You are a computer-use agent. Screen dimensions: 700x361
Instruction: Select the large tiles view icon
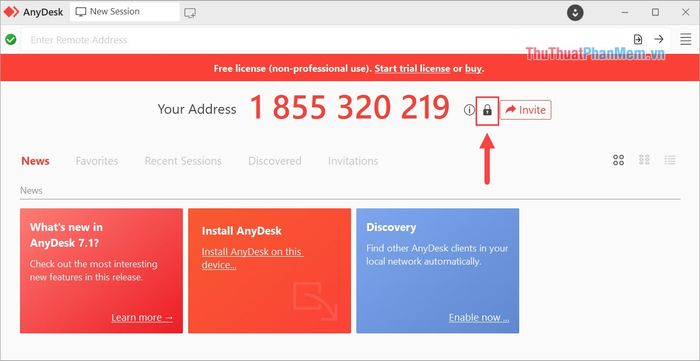(618, 160)
